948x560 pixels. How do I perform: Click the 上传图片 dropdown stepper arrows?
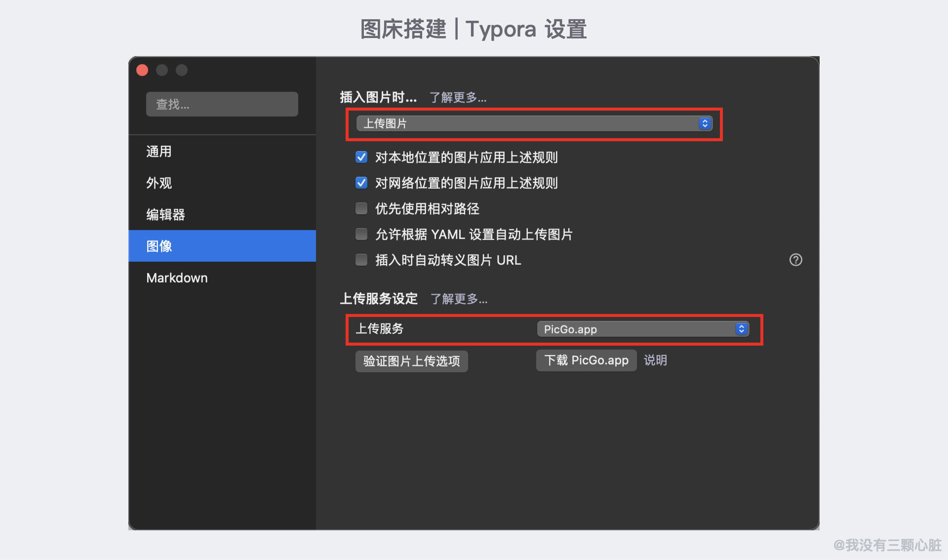pos(705,123)
